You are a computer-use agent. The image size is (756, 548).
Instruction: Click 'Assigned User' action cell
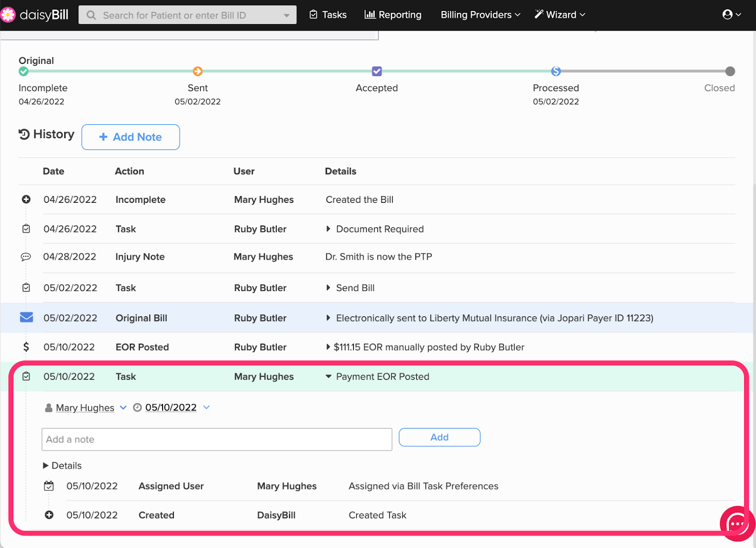(171, 486)
